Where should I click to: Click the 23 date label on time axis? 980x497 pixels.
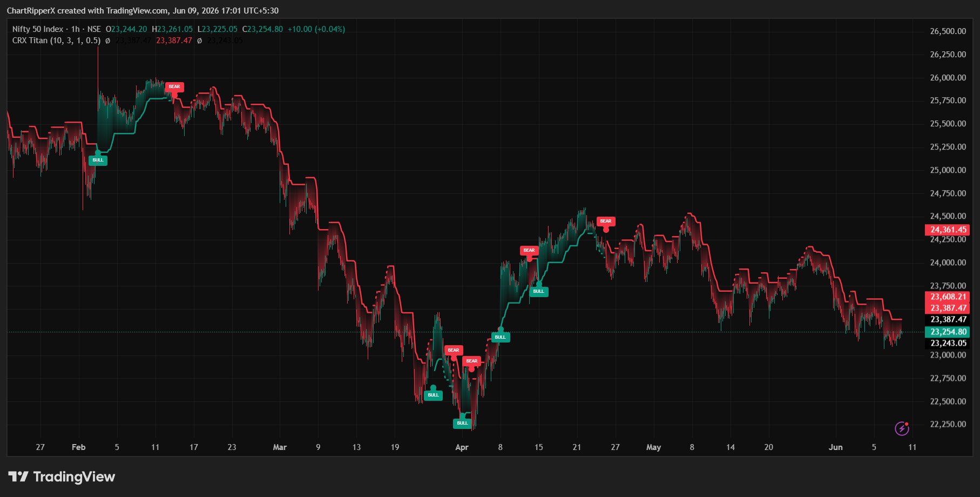click(232, 447)
